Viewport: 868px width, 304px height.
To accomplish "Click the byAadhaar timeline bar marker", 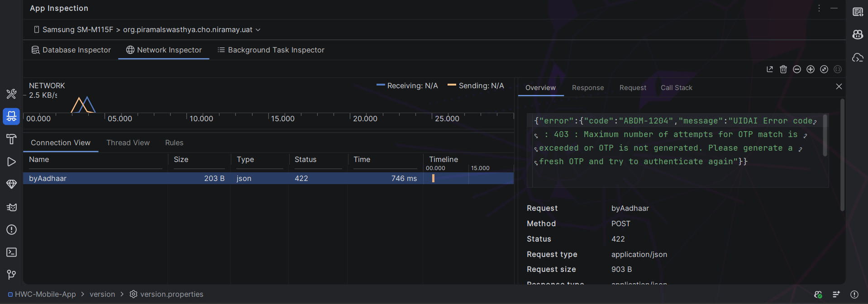I will click(433, 178).
